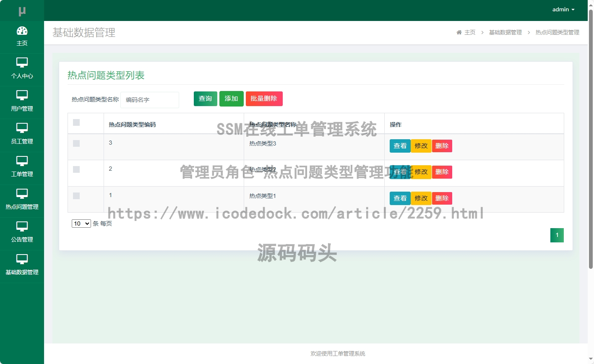Click footer text 欢迎使用工单管理系统
This screenshot has width=594, height=364.
(338, 354)
